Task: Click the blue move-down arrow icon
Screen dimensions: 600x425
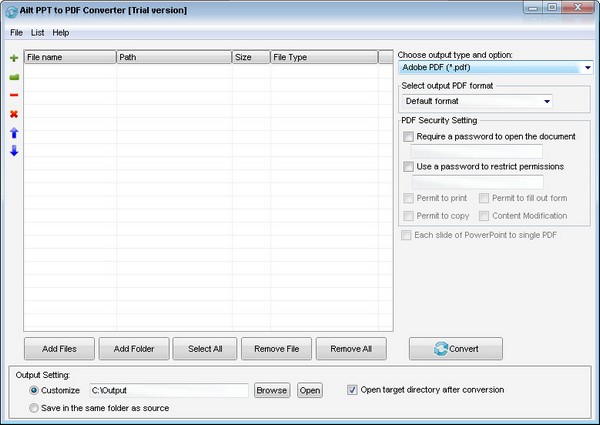Action: pos(14,151)
